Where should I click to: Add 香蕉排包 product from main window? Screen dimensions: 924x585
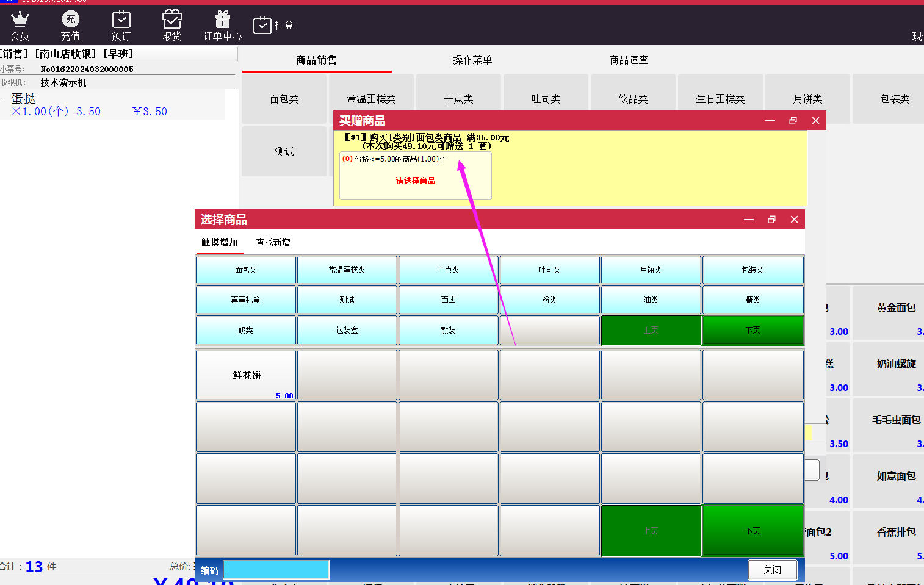[x=889, y=537]
